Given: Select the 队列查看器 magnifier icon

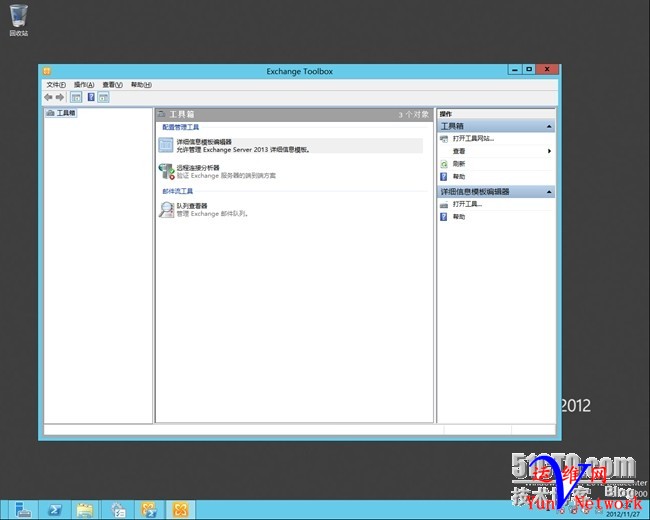Looking at the screenshot, I should pos(166,209).
